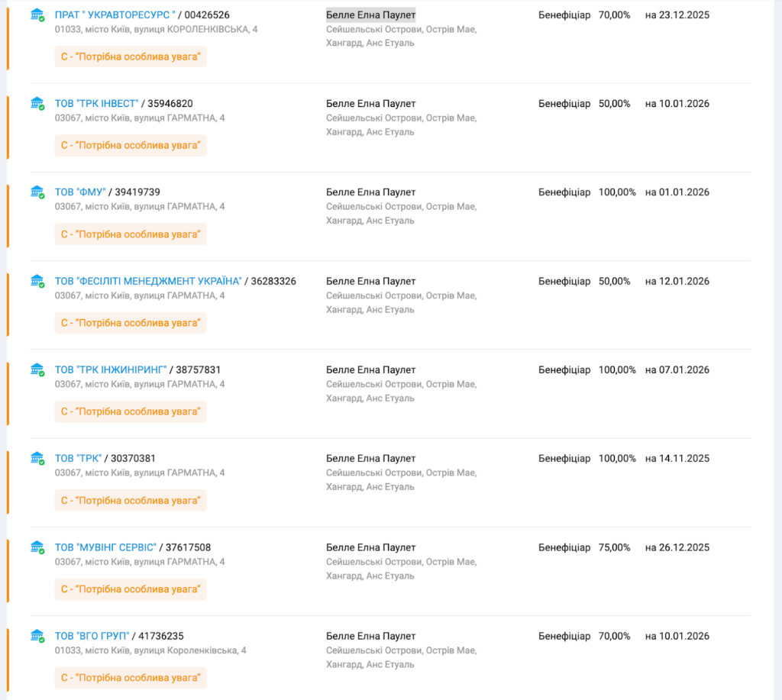Open the ТОВ "ТРК ІНВЕСТ" company page
Screen dimensions: 782x700
click(x=96, y=104)
